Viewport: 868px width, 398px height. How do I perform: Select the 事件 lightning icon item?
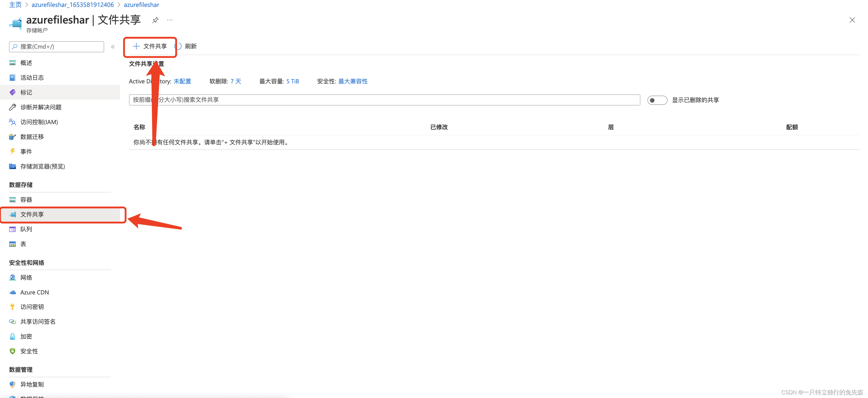[x=12, y=152]
